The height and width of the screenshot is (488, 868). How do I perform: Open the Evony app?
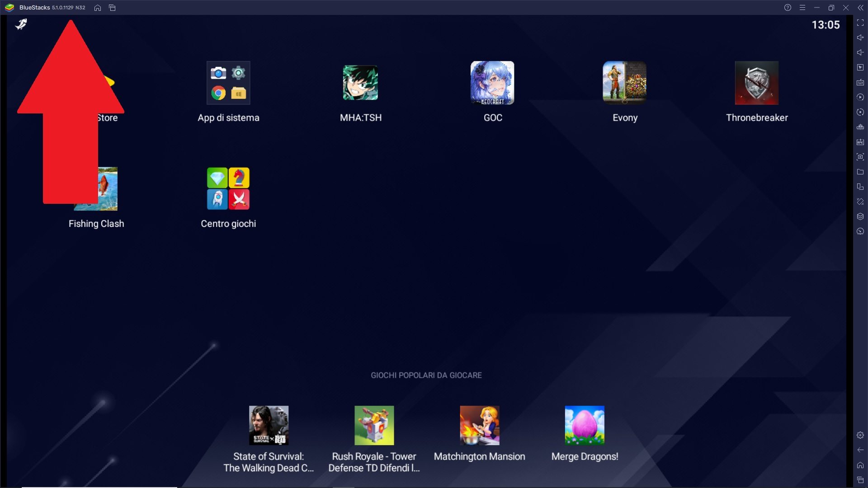624,83
